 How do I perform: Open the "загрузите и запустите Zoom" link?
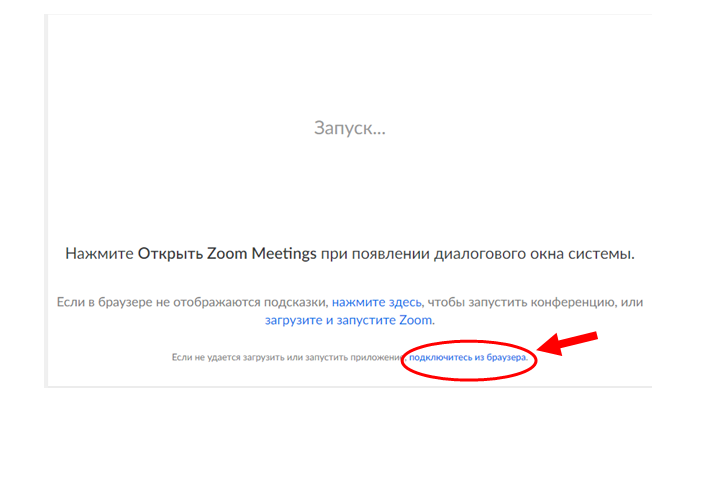(x=349, y=320)
